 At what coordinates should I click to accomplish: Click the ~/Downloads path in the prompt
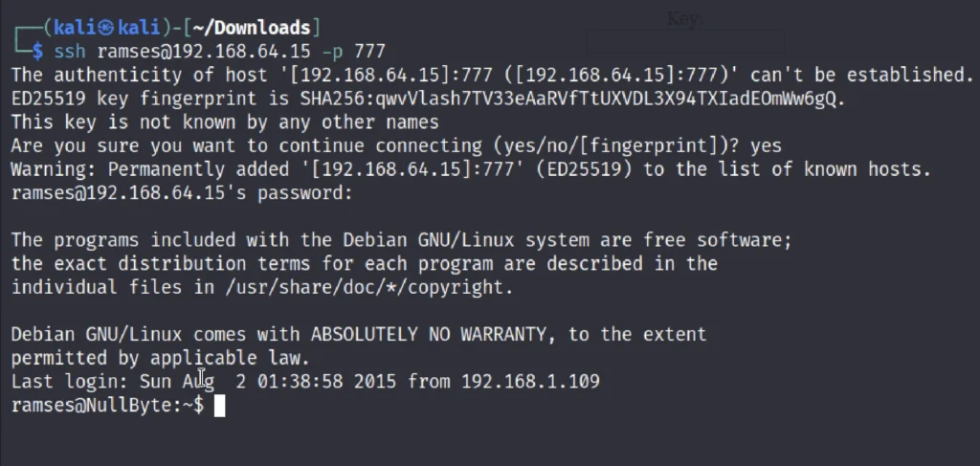[x=257, y=28]
